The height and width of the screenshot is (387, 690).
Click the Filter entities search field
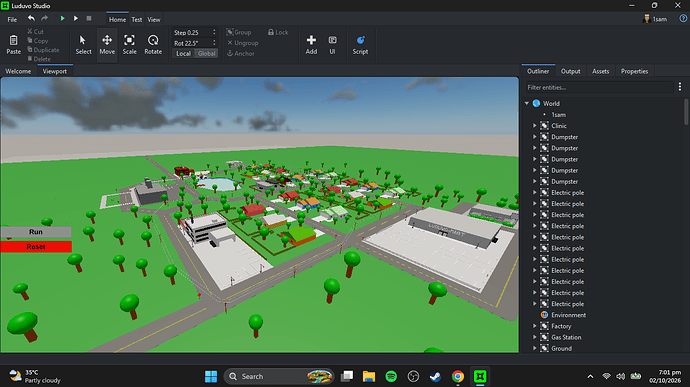[x=599, y=87]
